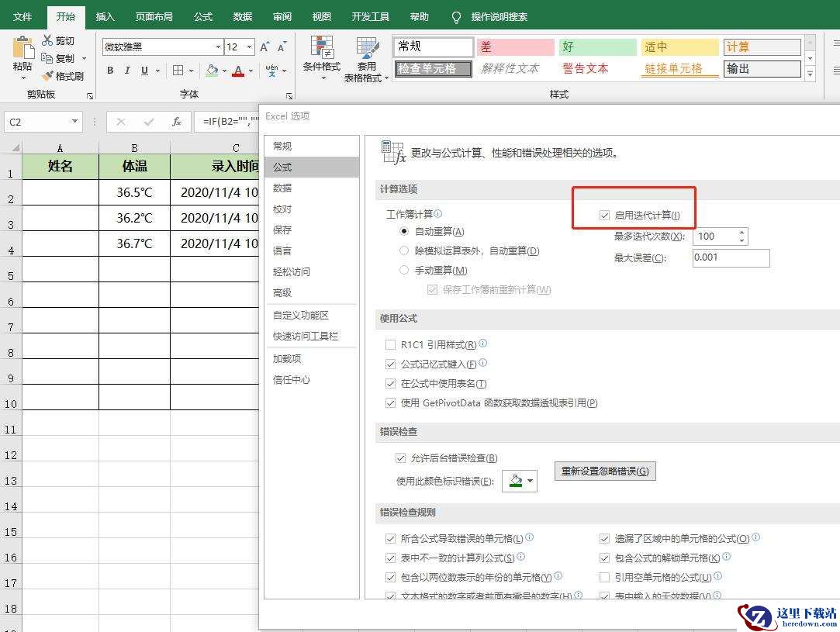Apply the 好 green cell style swatch
840x632 pixels.
click(596, 47)
